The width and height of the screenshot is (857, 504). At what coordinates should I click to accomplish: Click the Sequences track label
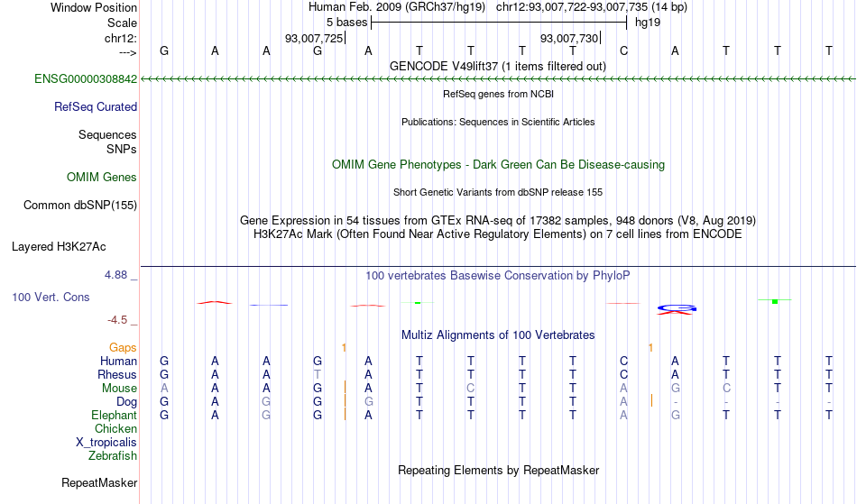coord(107,135)
